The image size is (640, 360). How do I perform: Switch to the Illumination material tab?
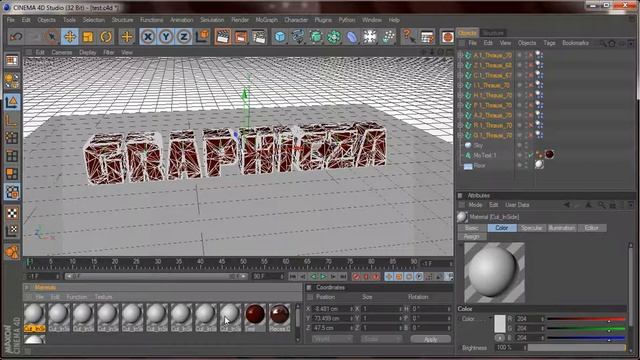point(562,228)
